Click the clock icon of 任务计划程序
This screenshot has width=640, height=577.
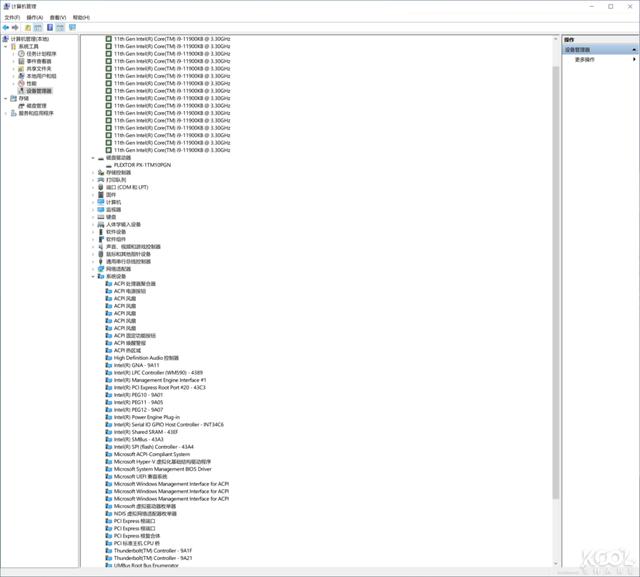[21, 53]
